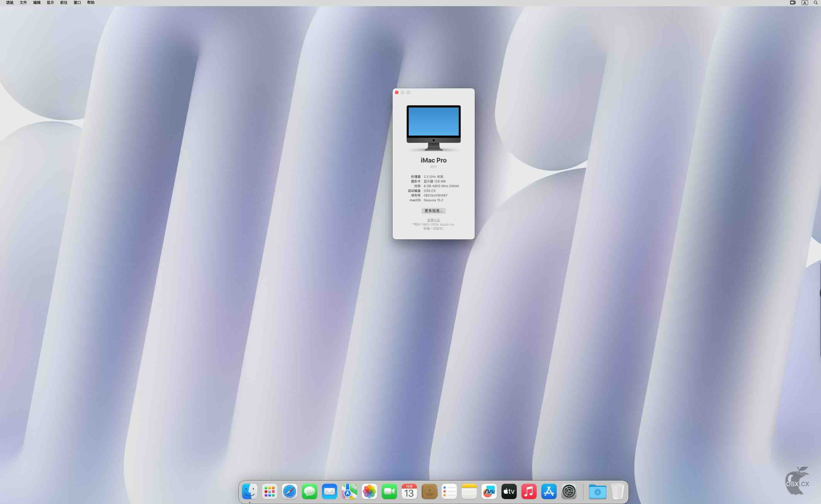Screen dimensions: 821x504
Task: Open the 显示 menu
Action: (50, 3)
